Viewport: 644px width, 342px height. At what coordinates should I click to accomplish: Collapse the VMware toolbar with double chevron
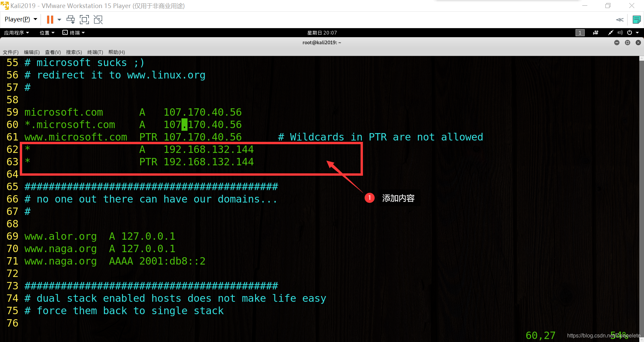620,20
